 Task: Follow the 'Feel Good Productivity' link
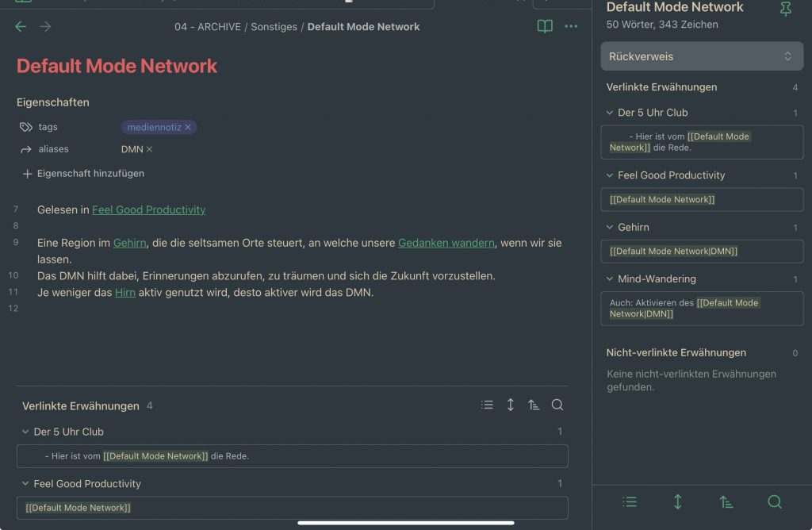click(x=148, y=210)
